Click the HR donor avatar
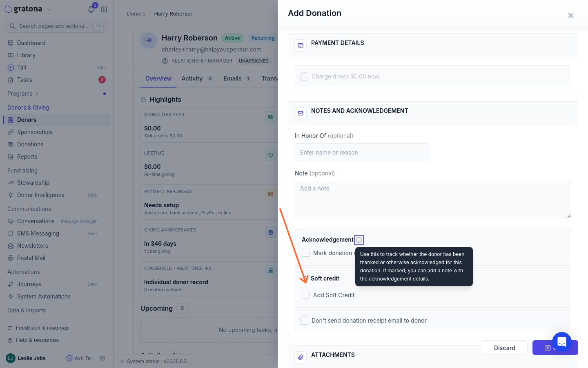The height and width of the screenshot is (368, 588). tap(149, 40)
